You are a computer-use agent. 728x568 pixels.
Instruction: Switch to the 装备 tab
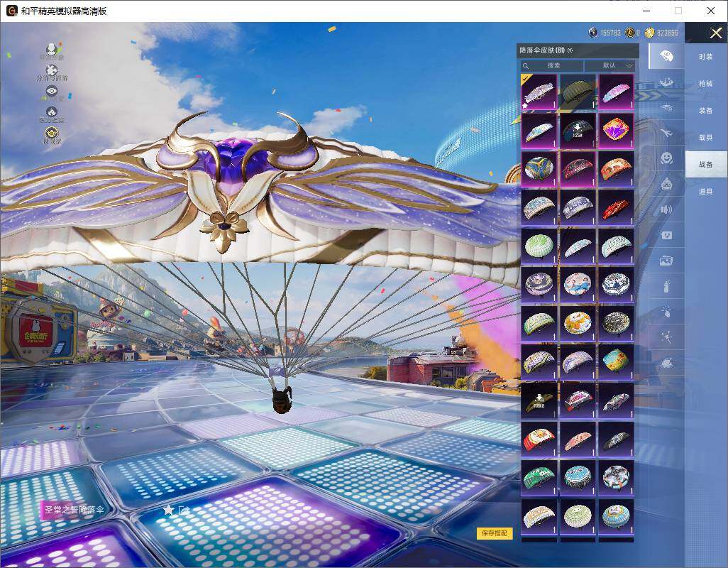(706, 111)
